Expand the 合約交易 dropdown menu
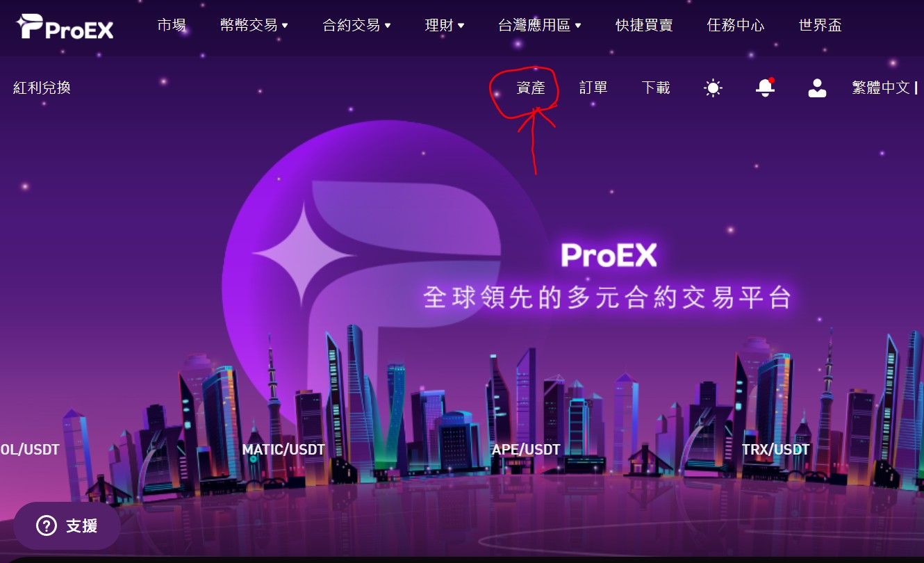Screen dimensions: 924x563 point(356,26)
